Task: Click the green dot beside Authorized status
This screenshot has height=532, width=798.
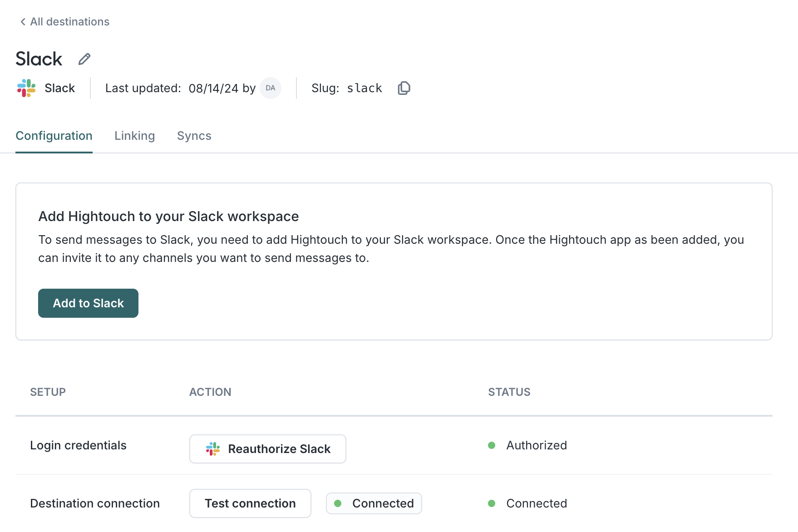Action: (492, 445)
